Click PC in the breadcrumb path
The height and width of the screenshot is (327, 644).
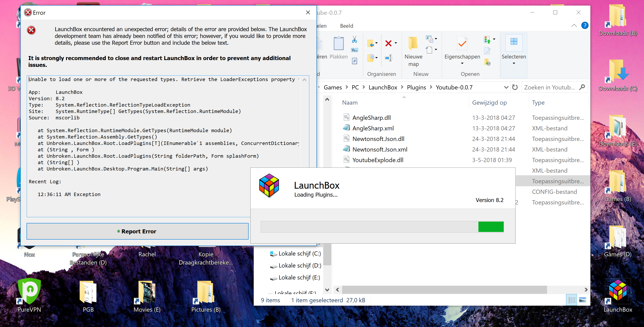pos(355,87)
